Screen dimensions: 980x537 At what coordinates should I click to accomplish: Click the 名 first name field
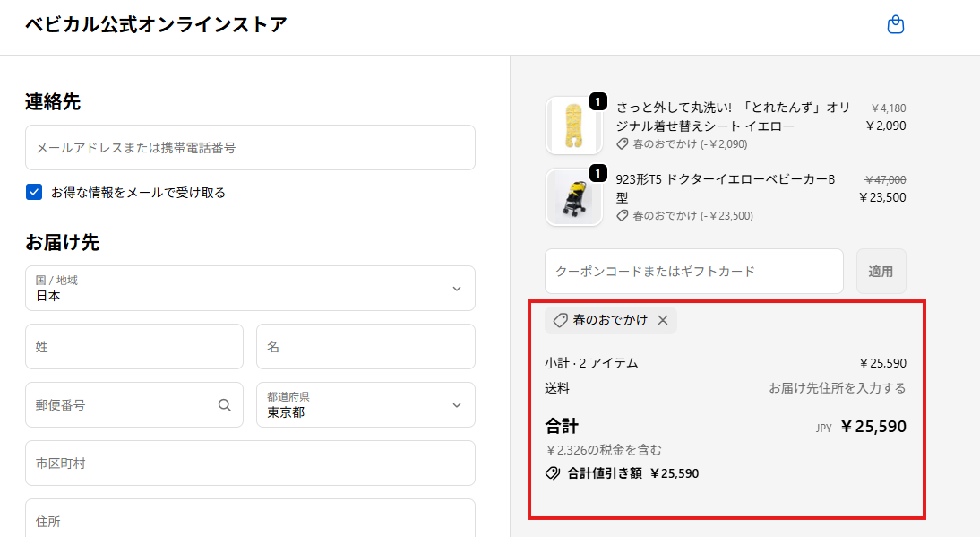tap(365, 347)
